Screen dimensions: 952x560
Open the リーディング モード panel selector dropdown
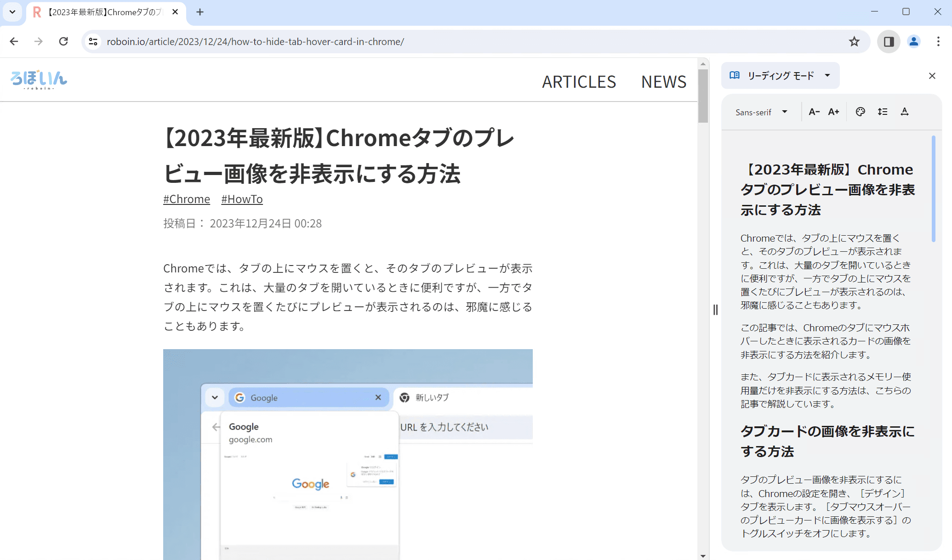click(780, 75)
